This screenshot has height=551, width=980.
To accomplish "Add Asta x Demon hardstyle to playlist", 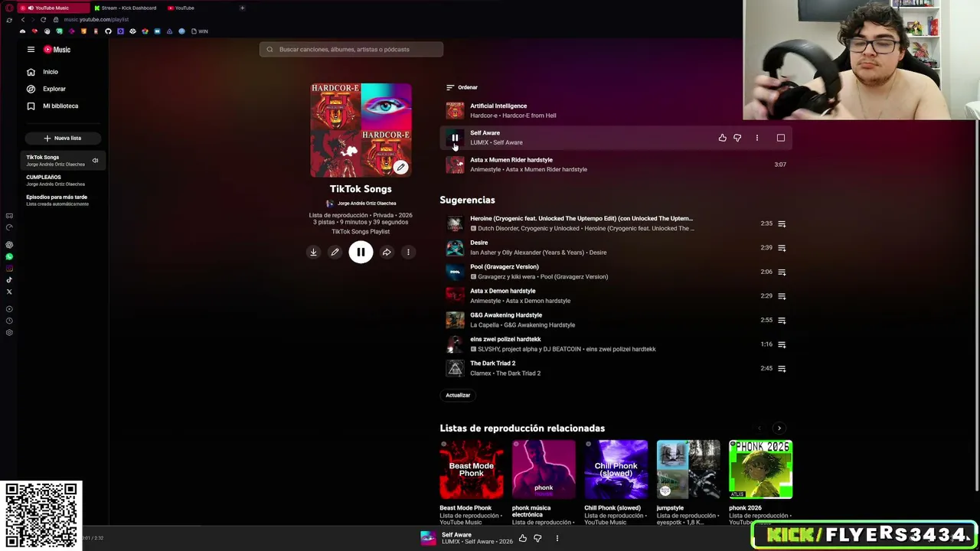I will coord(782,296).
